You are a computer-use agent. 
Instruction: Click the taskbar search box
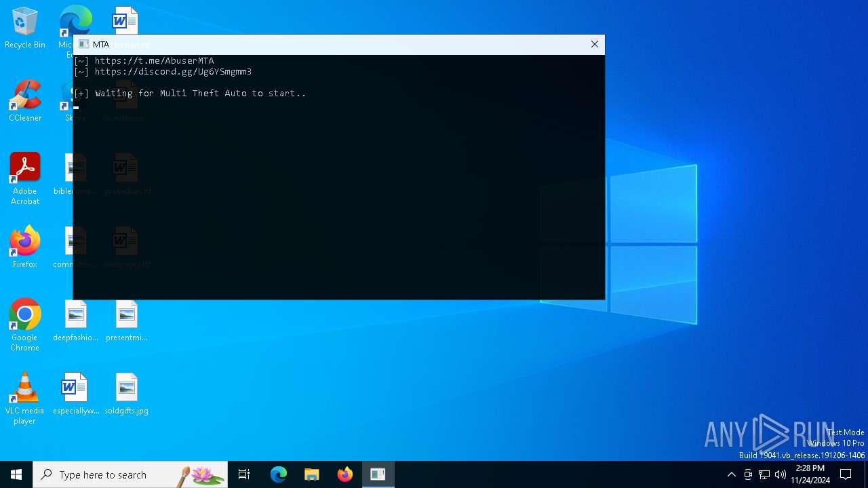click(130, 474)
